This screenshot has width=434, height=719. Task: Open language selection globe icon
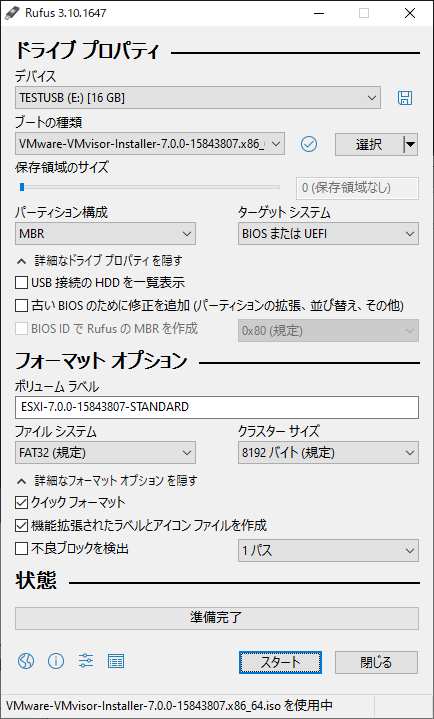pyautogui.click(x=26, y=661)
